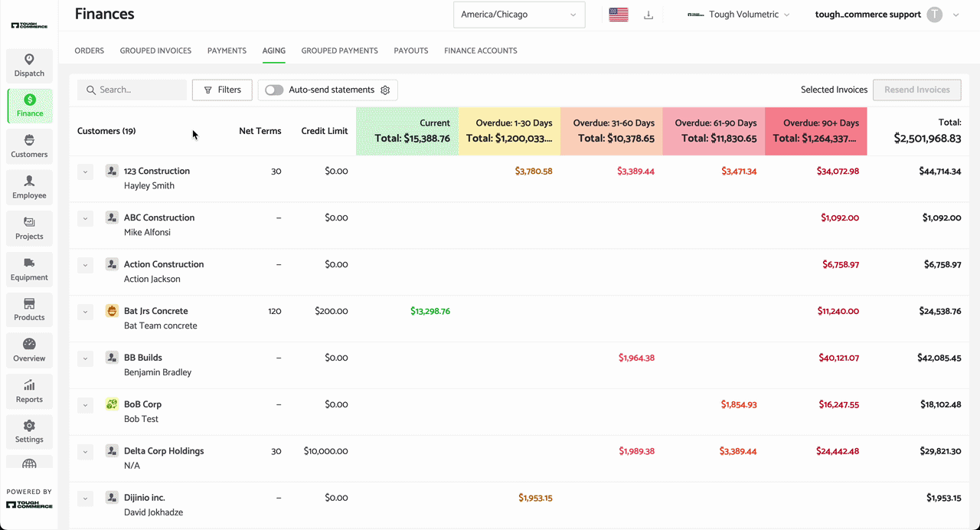This screenshot has height=530, width=980.
Task: Open the Reports sidebar section
Action: 29,391
